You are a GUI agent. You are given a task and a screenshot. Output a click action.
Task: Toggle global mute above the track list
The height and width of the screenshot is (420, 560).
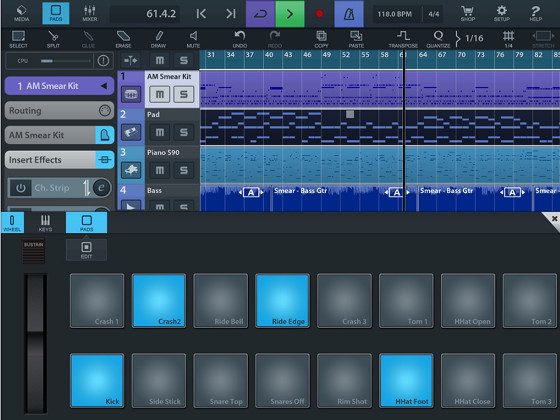coord(160,60)
